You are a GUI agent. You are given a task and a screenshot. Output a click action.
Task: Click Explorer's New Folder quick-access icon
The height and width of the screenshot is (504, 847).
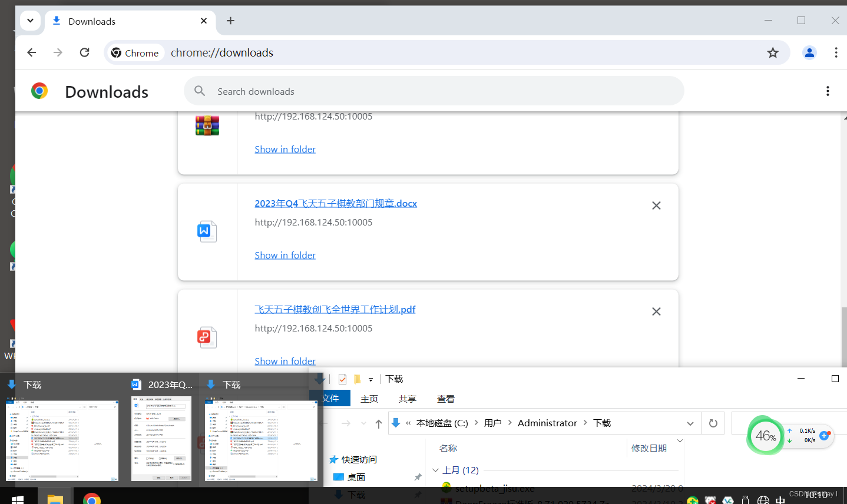pyautogui.click(x=357, y=379)
